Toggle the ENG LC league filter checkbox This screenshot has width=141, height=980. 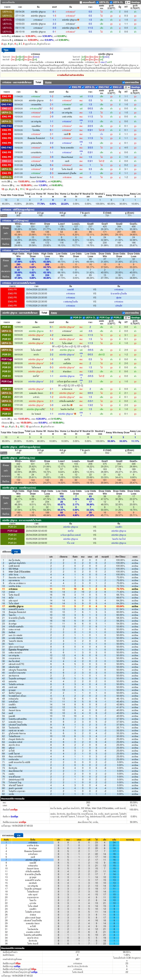(111, 87)
